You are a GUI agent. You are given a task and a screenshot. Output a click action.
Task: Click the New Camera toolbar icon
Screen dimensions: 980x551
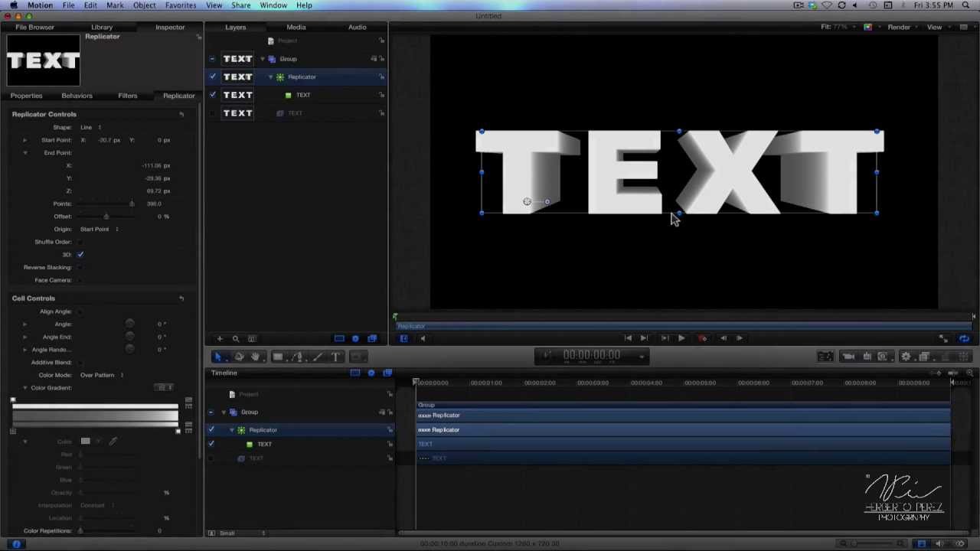click(x=848, y=357)
